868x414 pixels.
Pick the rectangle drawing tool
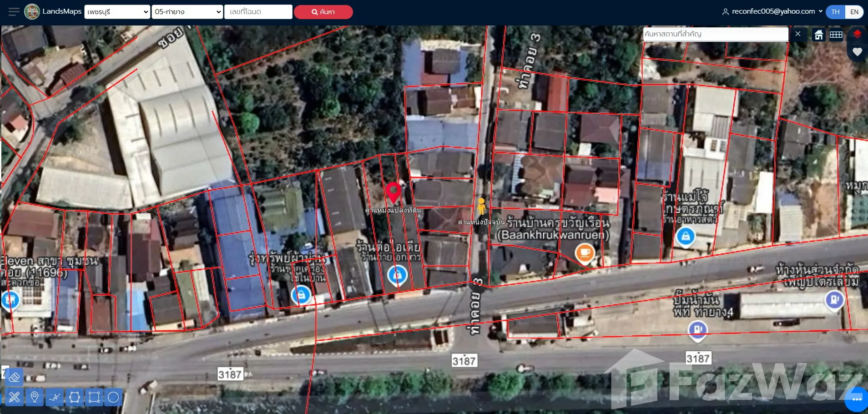click(94, 397)
